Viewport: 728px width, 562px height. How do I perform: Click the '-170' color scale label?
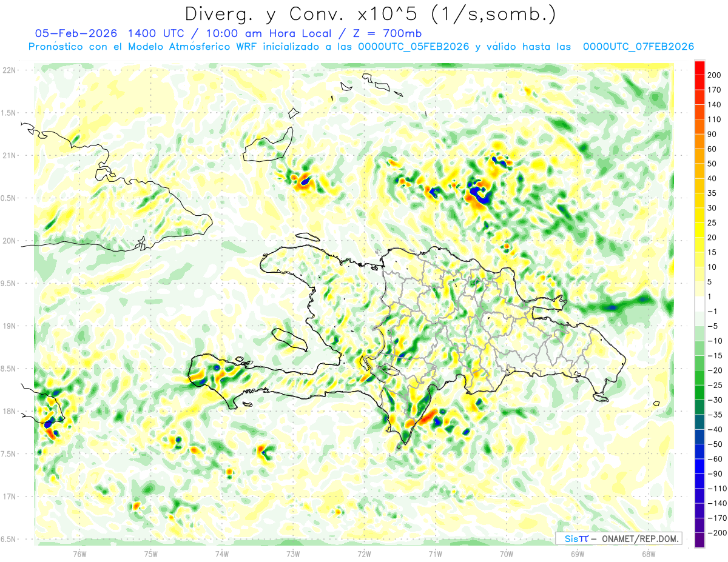(717, 518)
